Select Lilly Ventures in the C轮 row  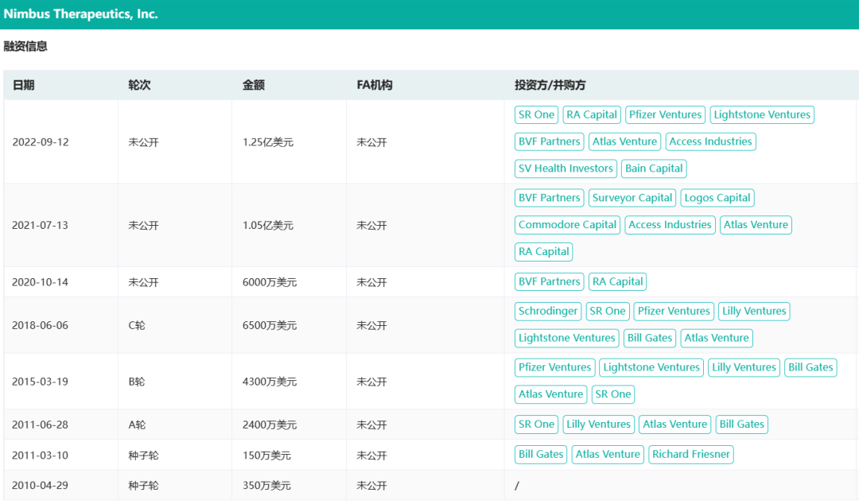click(x=754, y=312)
